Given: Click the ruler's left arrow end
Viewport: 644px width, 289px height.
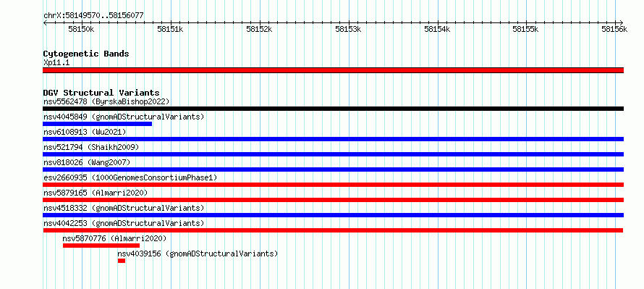Looking at the screenshot, I should [x=45, y=22].
